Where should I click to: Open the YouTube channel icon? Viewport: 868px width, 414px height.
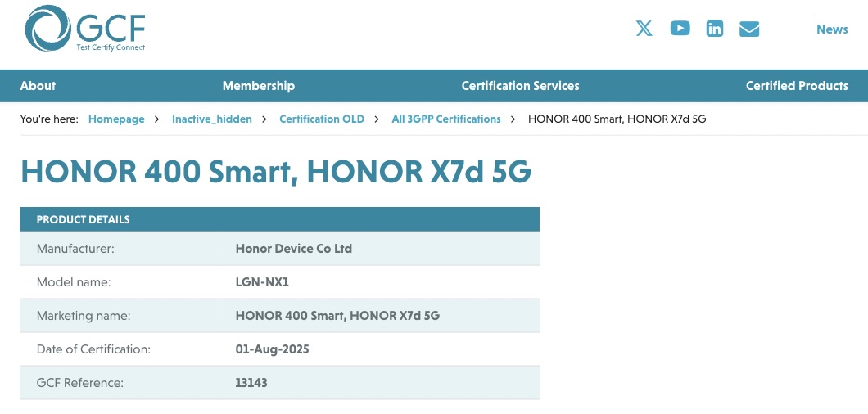pos(680,29)
